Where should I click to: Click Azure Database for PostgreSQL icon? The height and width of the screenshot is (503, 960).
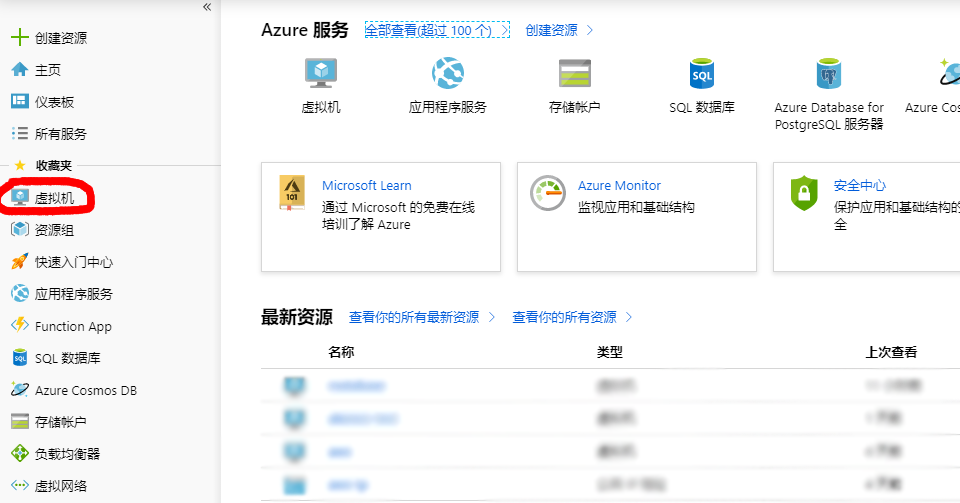[x=828, y=73]
